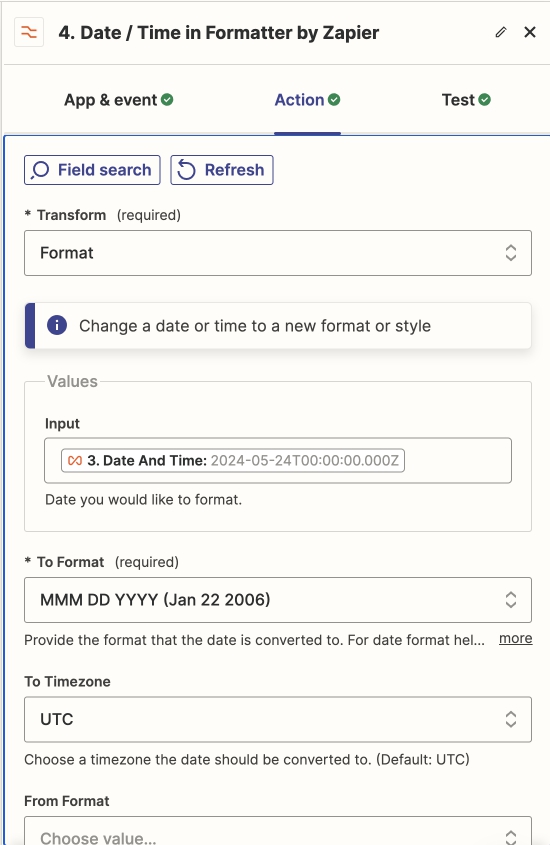The width and height of the screenshot is (550, 845).
Task: Click the blue info icon in the notice
Action: coord(57,325)
